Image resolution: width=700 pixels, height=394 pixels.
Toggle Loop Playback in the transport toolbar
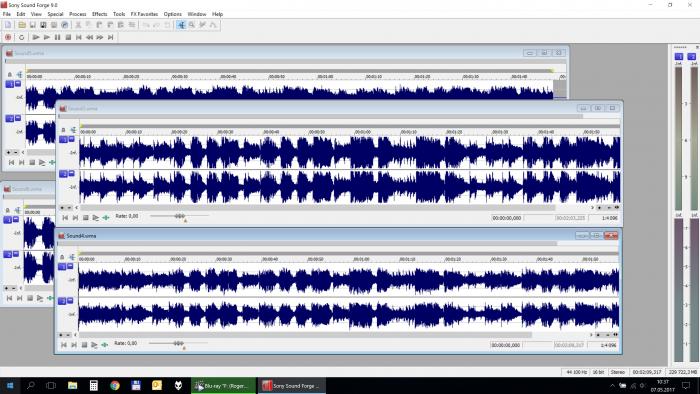pos(21,37)
